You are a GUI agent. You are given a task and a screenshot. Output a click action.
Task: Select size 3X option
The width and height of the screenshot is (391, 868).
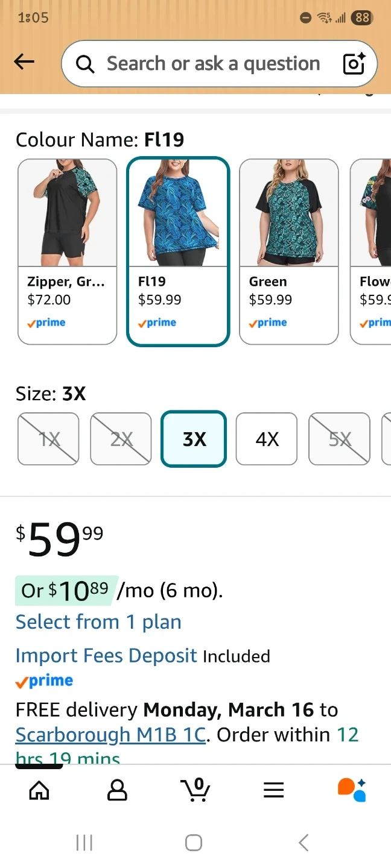(194, 439)
